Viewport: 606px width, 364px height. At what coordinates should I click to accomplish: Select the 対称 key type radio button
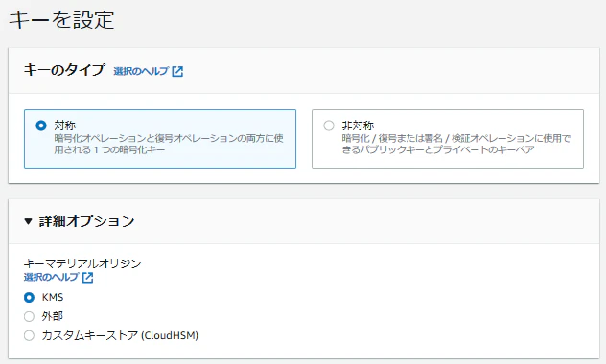[x=41, y=125]
